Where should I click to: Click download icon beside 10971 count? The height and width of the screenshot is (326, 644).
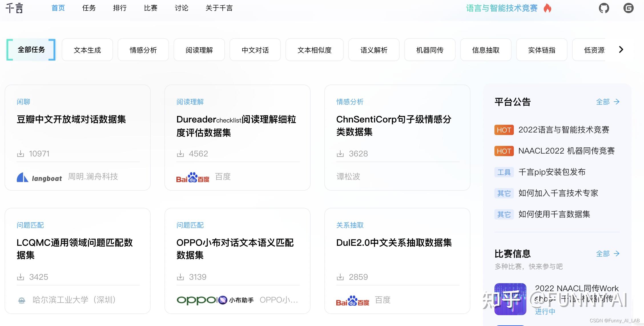pyautogui.click(x=21, y=154)
